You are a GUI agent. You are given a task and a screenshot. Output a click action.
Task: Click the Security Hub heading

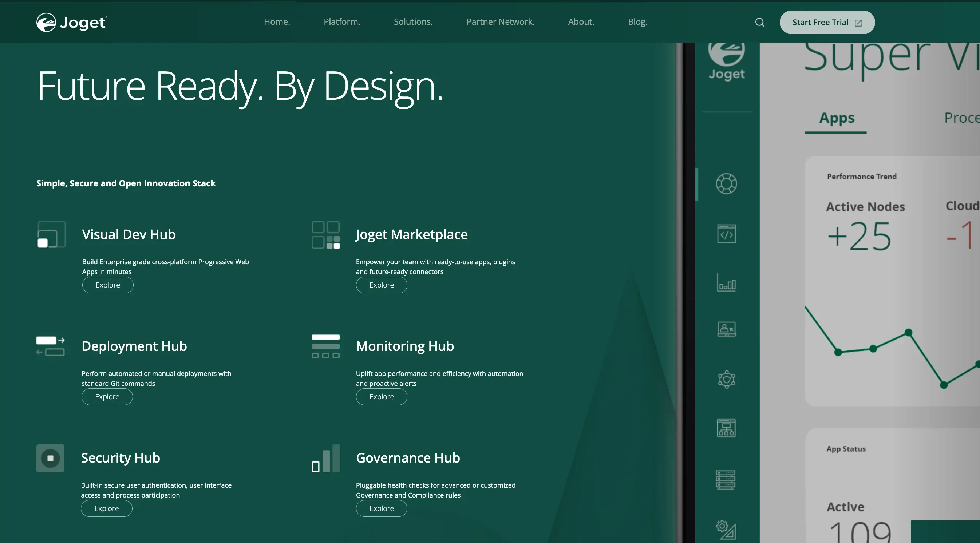[120, 458]
